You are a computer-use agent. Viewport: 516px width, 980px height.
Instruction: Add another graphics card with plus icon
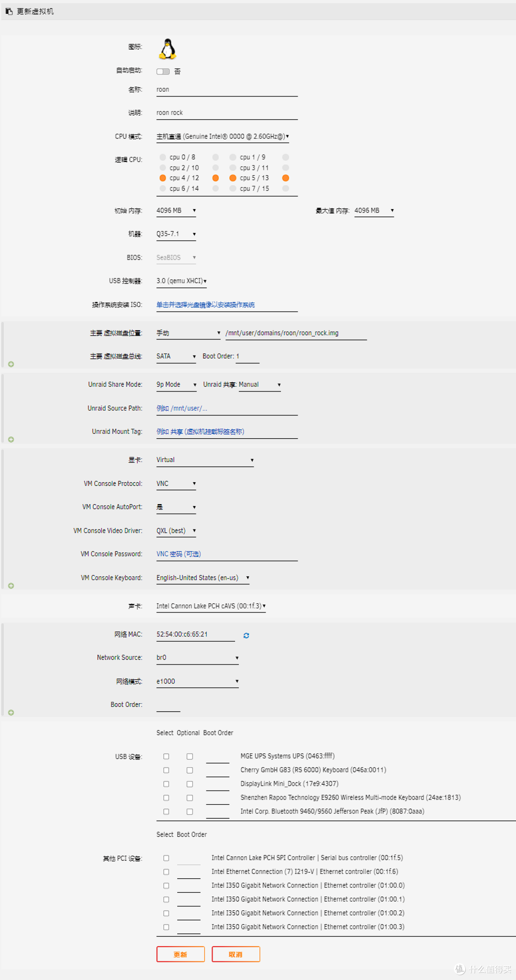coord(11,586)
